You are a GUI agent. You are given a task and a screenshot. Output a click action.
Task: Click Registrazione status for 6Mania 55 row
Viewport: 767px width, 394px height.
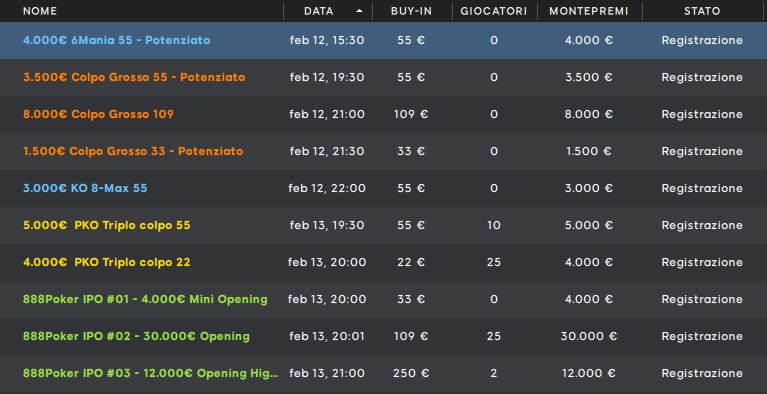[702, 40]
